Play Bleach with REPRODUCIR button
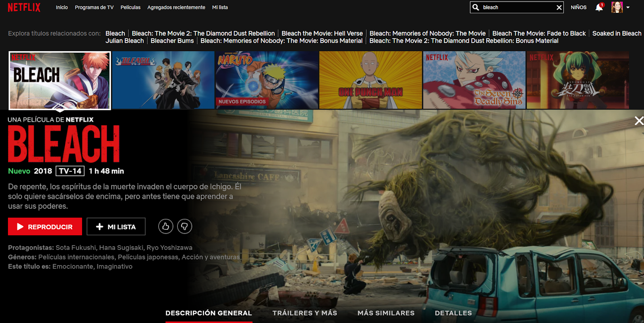This screenshot has width=644, height=323. pos(45,226)
